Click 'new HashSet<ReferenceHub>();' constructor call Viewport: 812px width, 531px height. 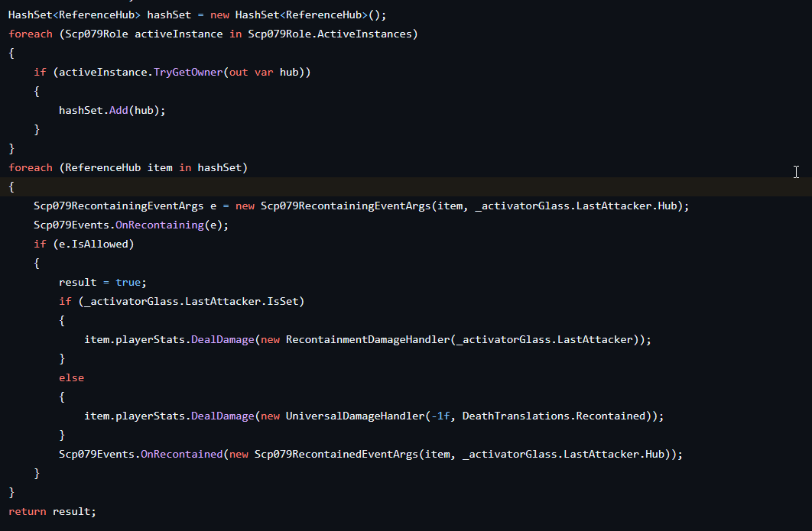coord(297,15)
